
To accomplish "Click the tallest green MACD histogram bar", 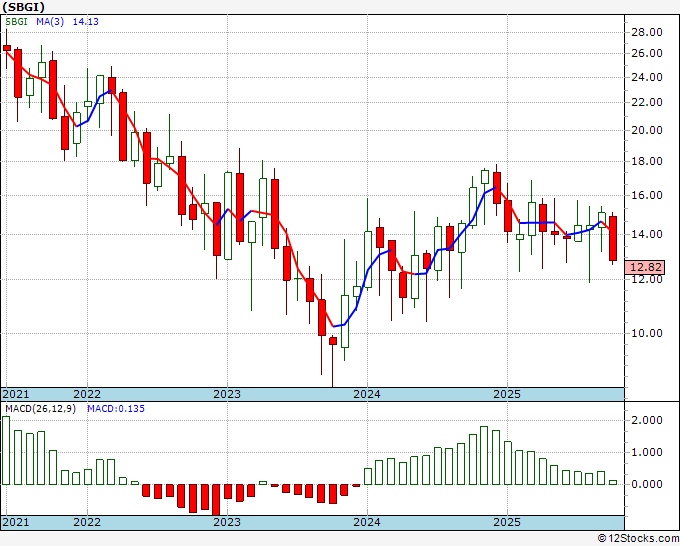I will 6,450.
